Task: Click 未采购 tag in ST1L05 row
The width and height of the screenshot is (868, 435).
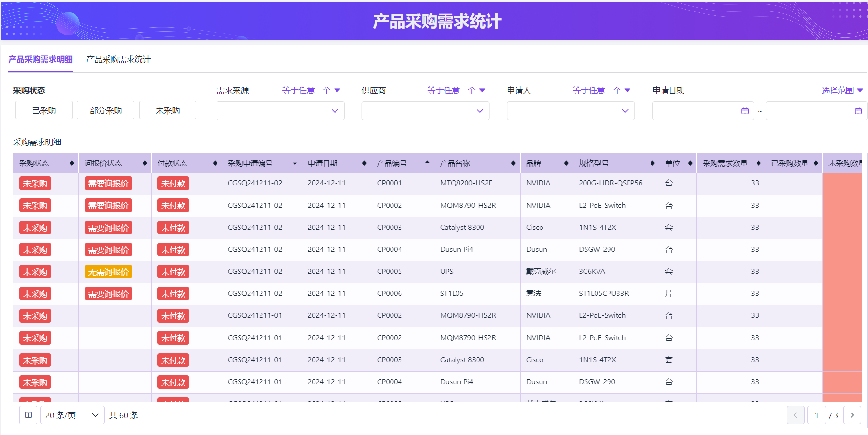Action: click(x=35, y=294)
